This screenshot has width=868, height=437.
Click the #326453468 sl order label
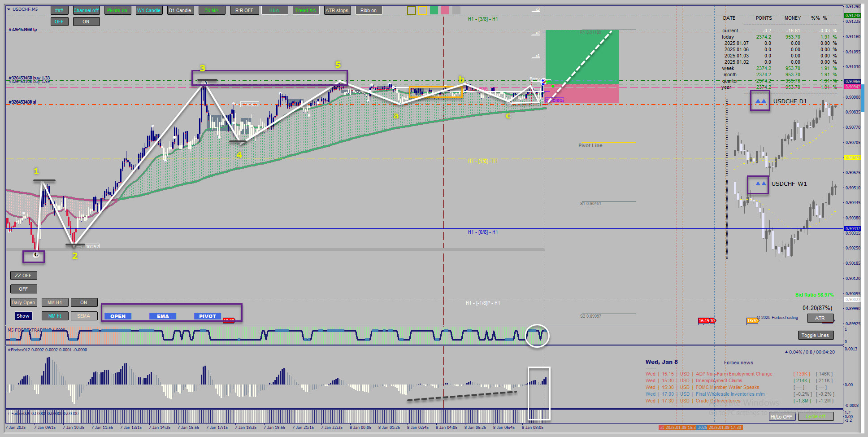(22, 102)
